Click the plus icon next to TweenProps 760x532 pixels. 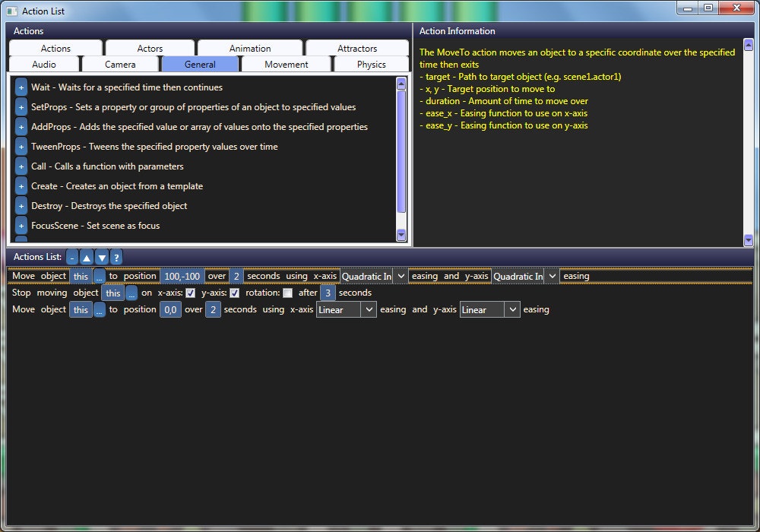coord(21,147)
